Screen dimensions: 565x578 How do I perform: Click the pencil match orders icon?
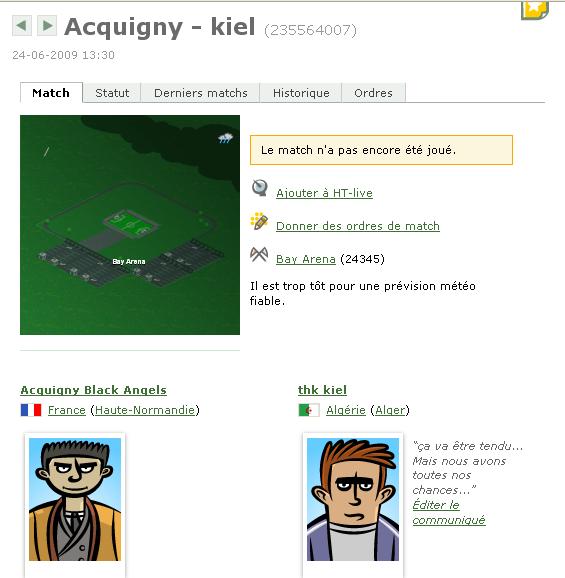[259, 221]
